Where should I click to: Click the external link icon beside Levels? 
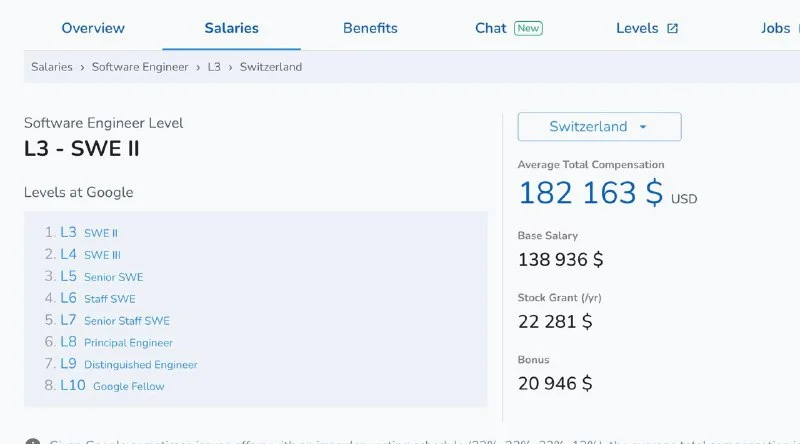pyautogui.click(x=672, y=28)
